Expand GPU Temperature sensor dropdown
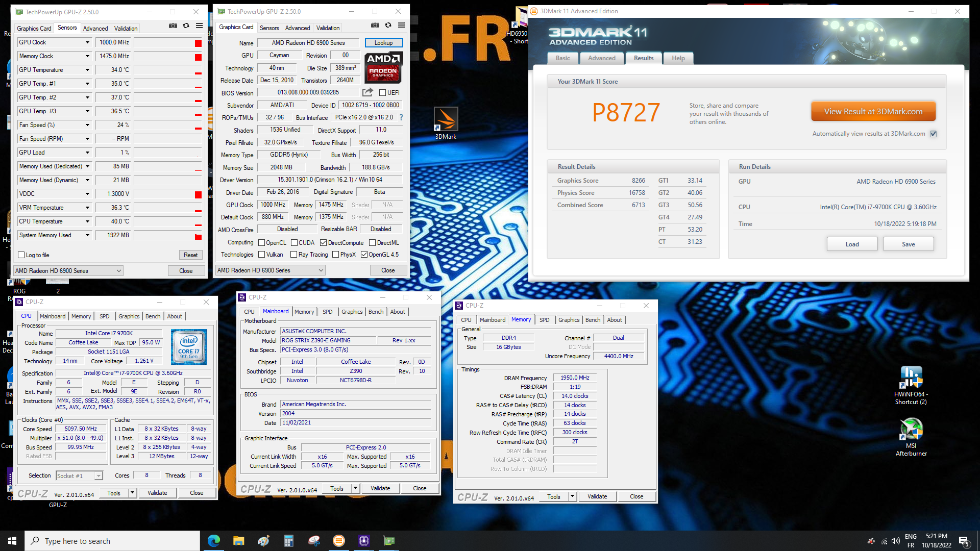The width and height of the screenshot is (980, 551). click(87, 70)
